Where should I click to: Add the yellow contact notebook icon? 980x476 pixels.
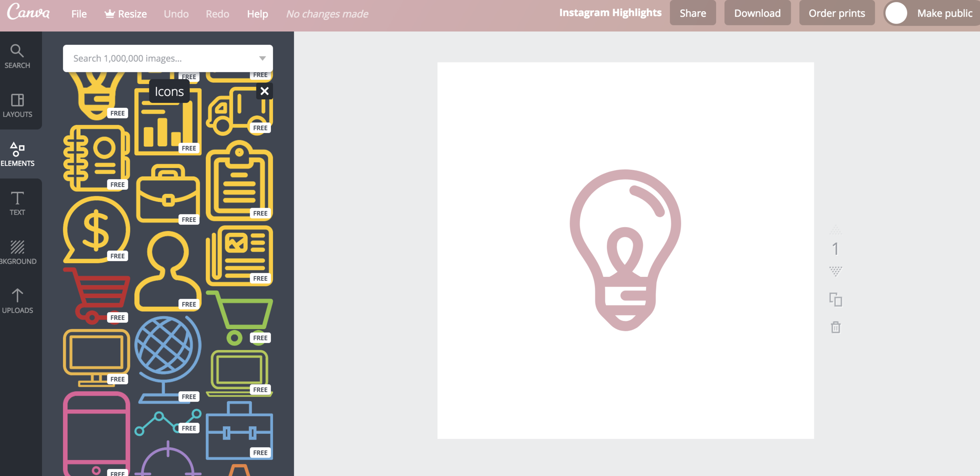pos(96,158)
